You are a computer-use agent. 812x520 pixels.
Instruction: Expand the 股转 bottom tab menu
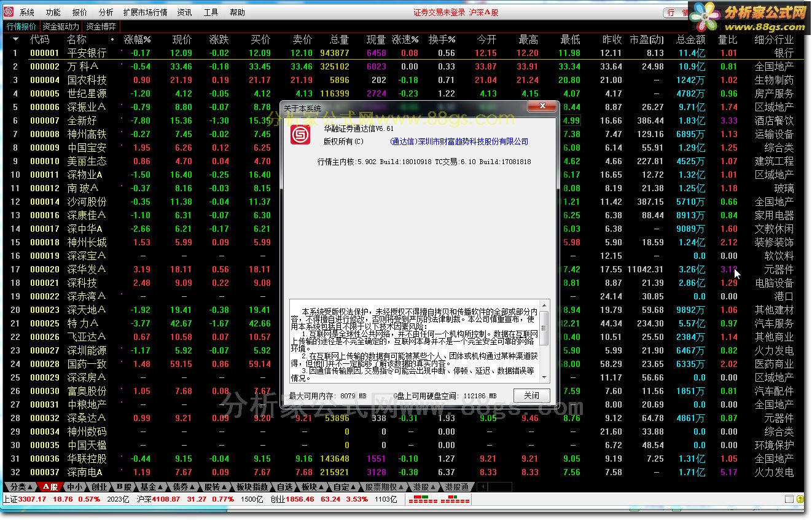point(216,487)
